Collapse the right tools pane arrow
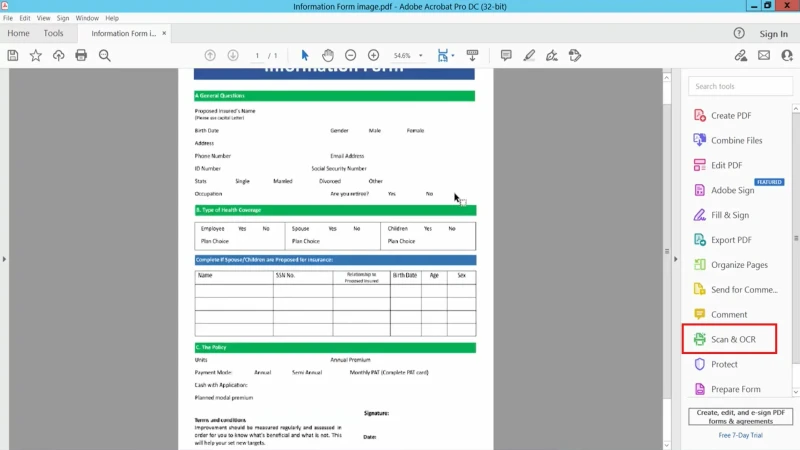800x450 pixels. (676, 259)
